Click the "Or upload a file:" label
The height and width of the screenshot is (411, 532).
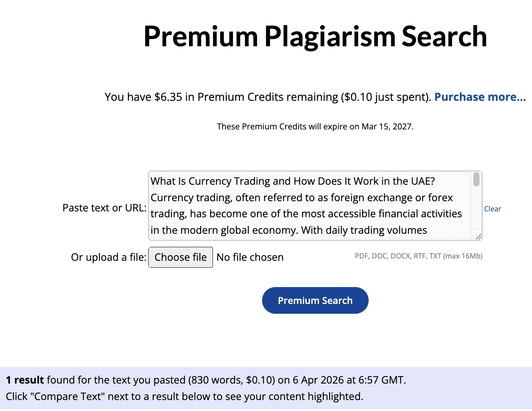point(109,257)
